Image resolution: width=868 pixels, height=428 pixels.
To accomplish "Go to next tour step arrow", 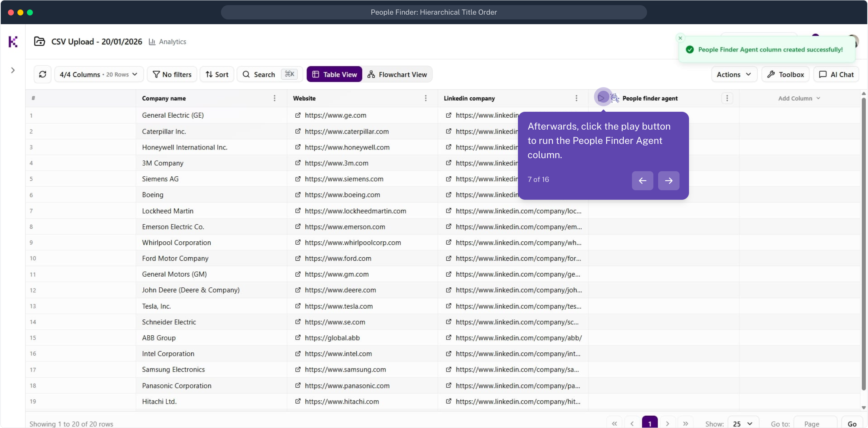I will [x=668, y=181].
